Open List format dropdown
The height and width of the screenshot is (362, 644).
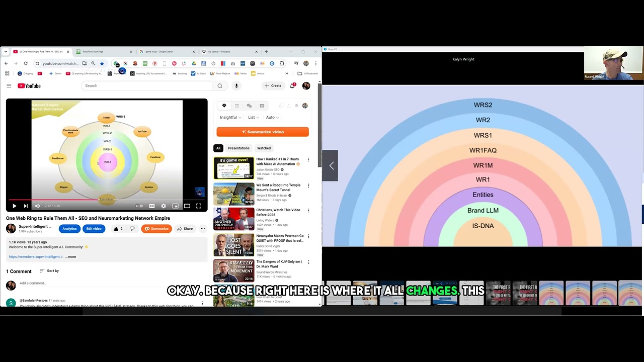[254, 117]
